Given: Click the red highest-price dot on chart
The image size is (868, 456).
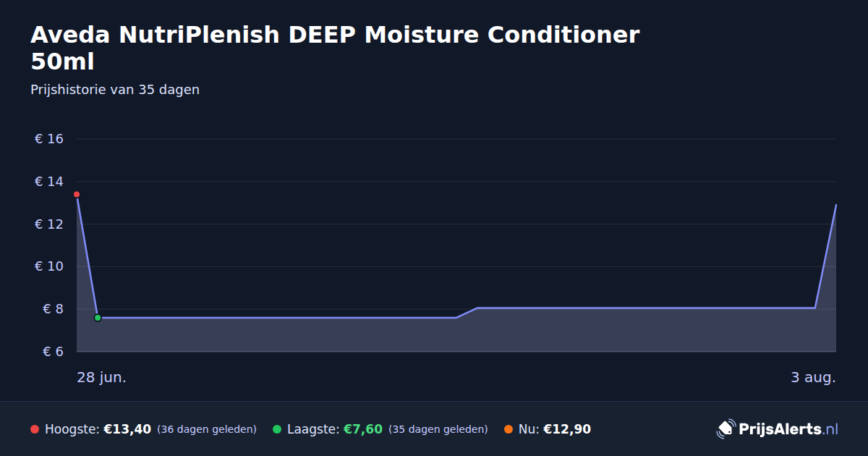Looking at the screenshot, I should tap(77, 195).
